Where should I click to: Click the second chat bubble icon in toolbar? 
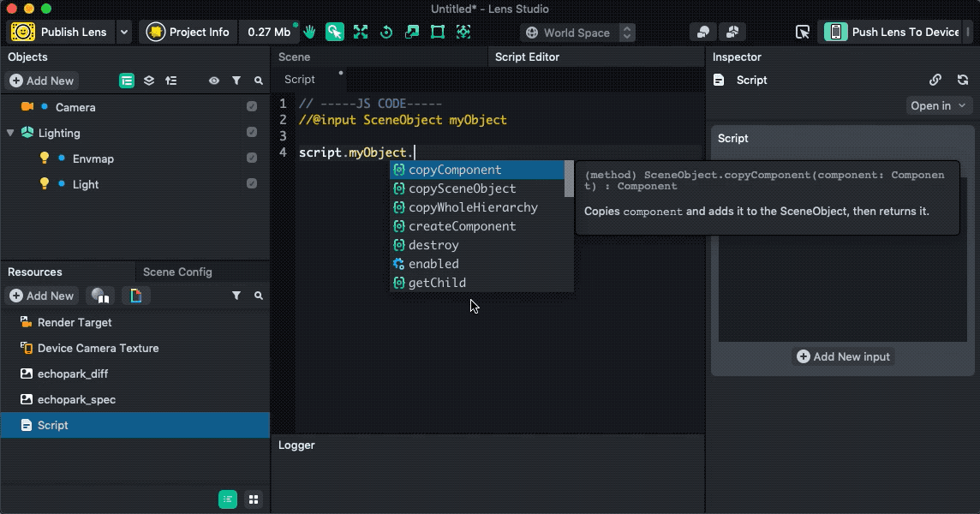[732, 32]
